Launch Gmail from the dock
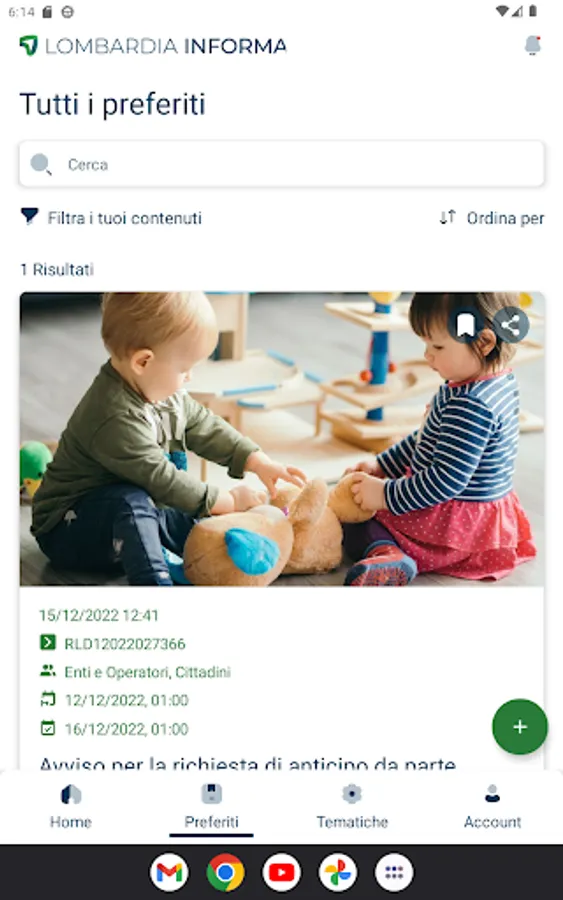The width and height of the screenshot is (563, 900). click(169, 872)
